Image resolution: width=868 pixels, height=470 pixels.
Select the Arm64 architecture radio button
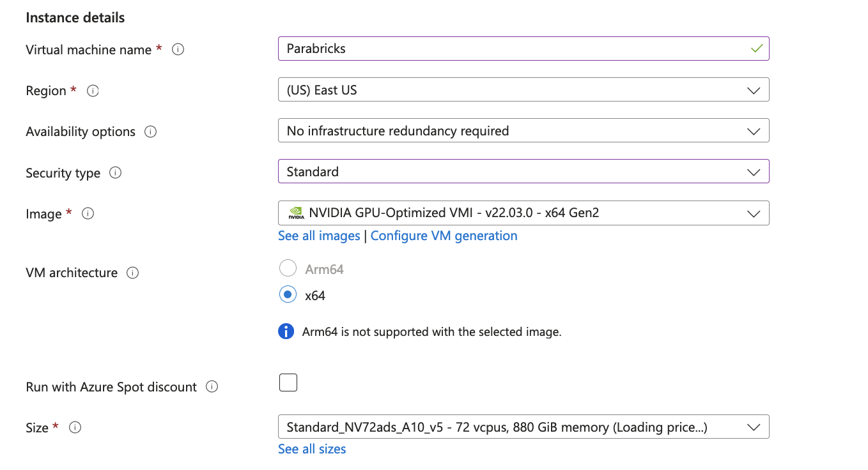pyautogui.click(x=288, y=269)
